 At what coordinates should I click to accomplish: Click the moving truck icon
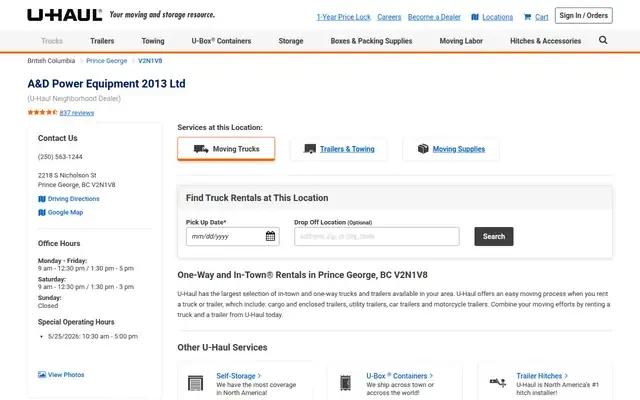click(x=201, y=149)
